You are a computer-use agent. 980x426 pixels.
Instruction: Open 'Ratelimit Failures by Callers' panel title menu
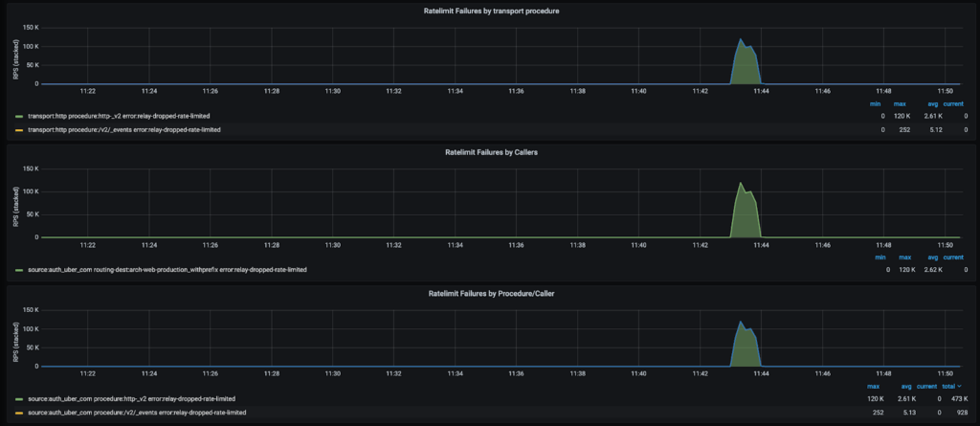[x=490, y=152]
